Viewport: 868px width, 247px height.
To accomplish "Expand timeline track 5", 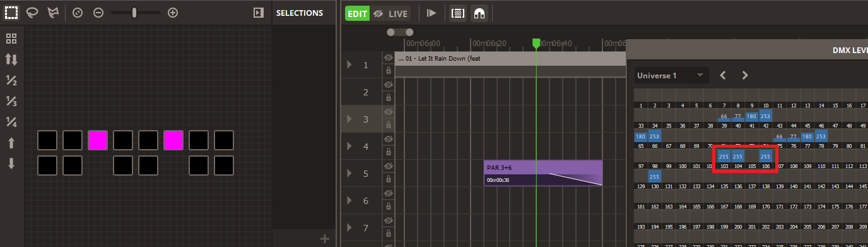I will pyautogui.click(x=349, y=173).
